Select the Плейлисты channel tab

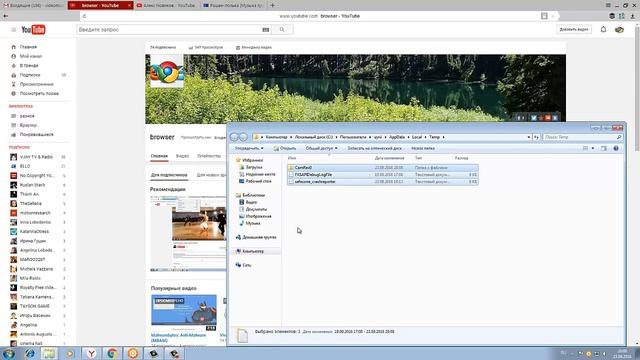point(209,156)
